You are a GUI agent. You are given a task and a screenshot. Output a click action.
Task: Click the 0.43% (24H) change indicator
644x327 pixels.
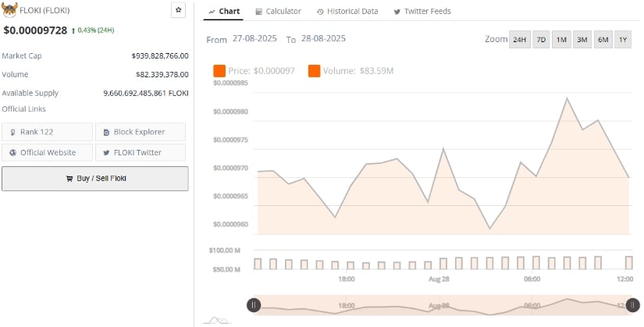[93, 30]
